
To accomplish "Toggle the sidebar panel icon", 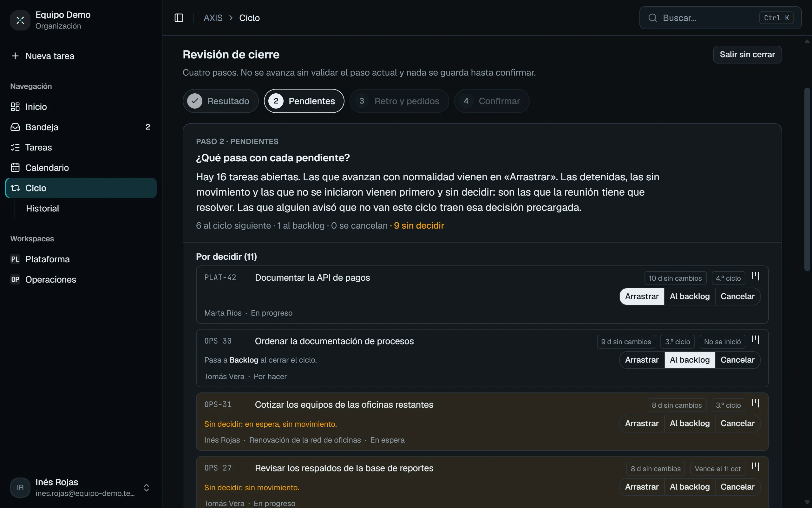I will (x=179, y=18).
